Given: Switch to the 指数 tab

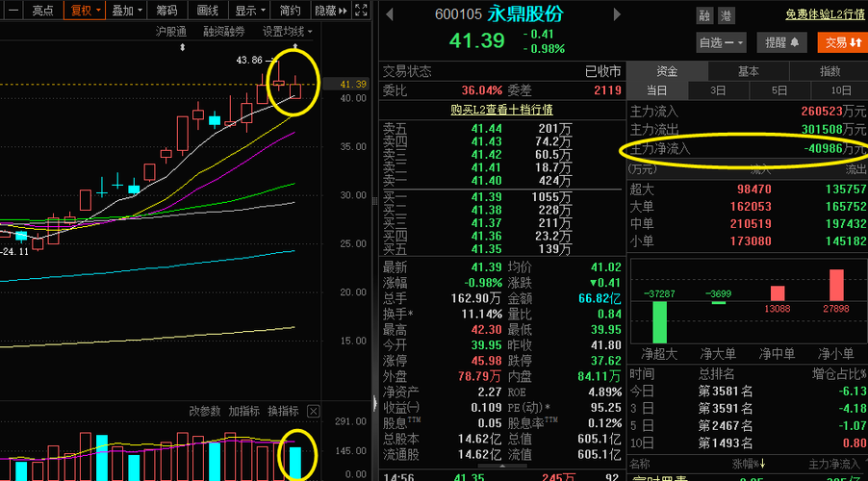Looking at the screenshot, I should point(829,71).
